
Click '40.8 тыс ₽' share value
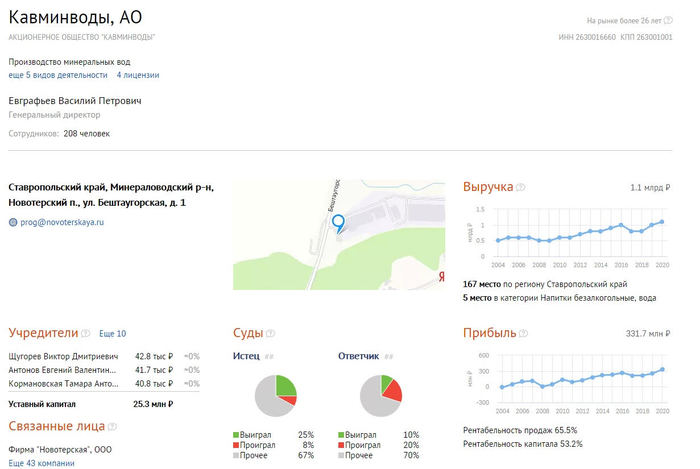click(154, 384)
